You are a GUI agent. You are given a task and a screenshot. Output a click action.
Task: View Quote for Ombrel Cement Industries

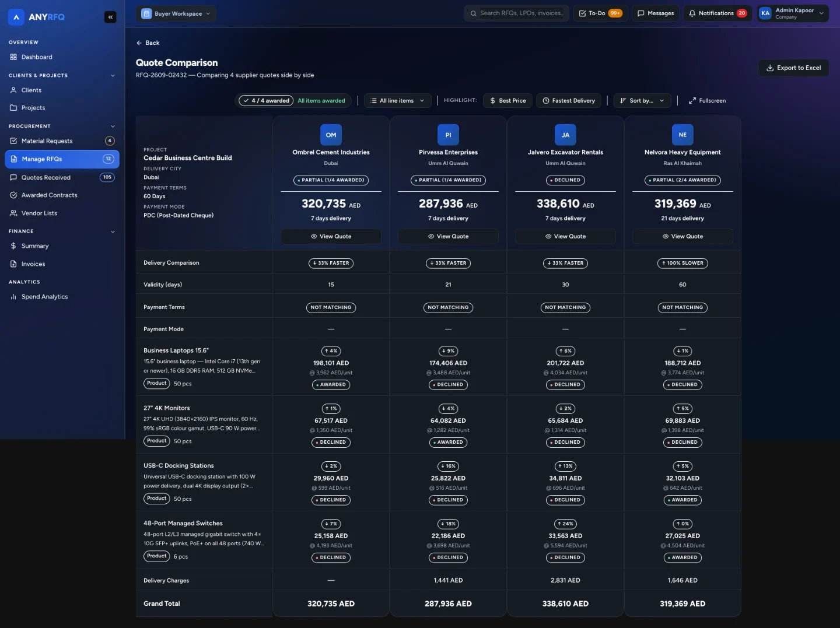pos(331,236)
